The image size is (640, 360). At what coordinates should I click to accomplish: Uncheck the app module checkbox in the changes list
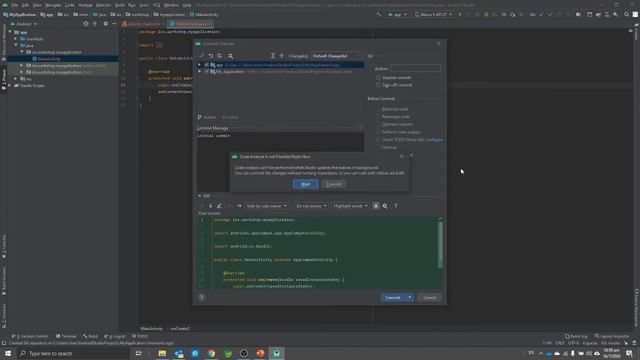click(207, 65)
